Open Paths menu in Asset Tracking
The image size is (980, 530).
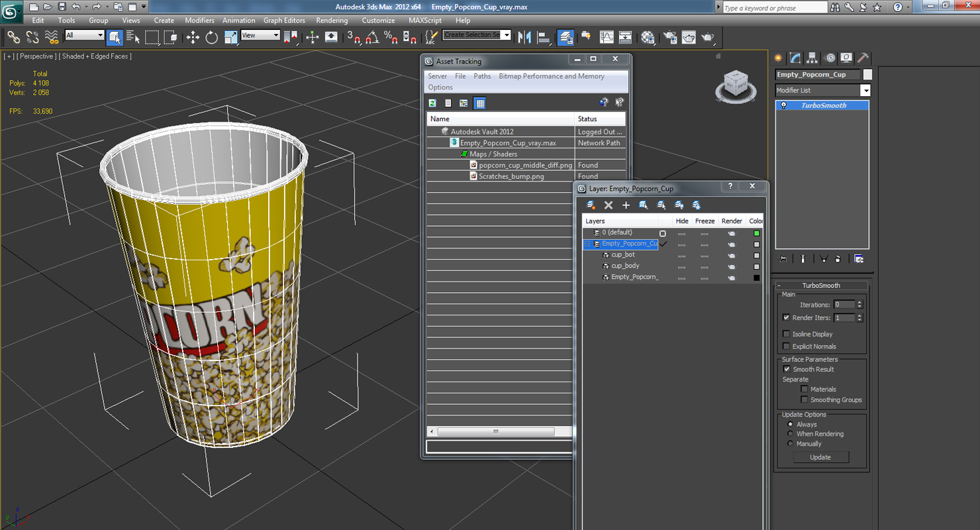(x=482, y=76)
